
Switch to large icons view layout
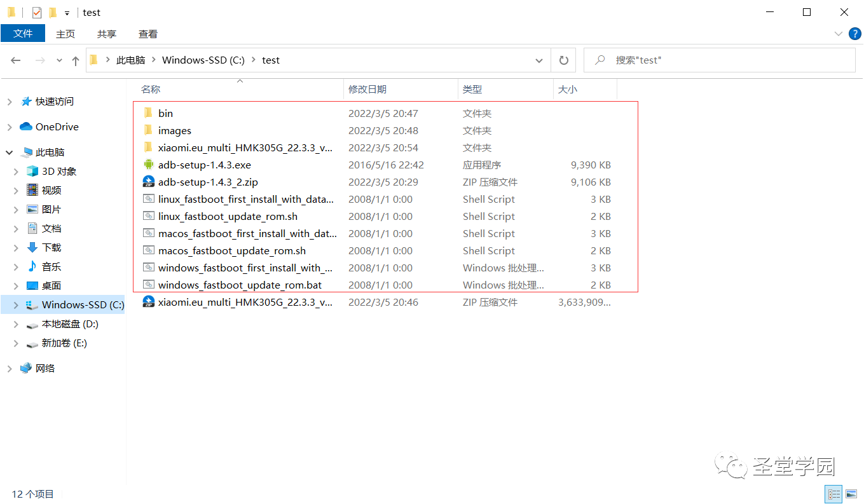[x=851, y=494]
